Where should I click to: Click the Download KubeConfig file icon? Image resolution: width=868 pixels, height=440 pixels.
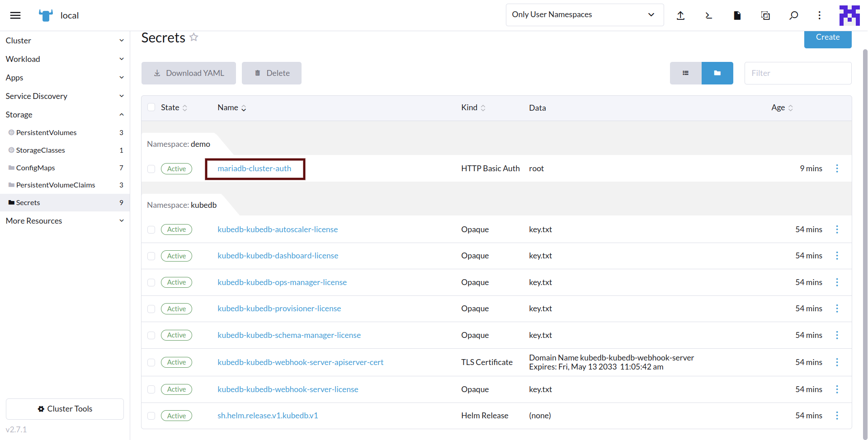(x=737, y=15)
